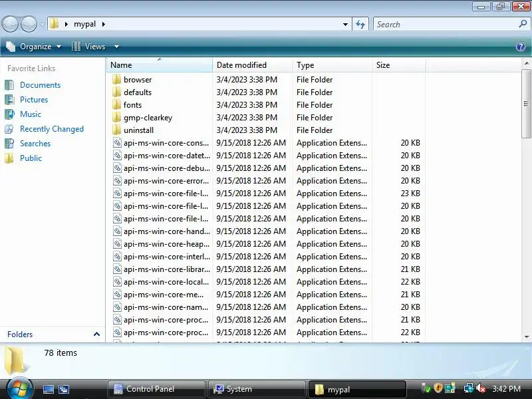Select api-ms-win-core-local... file icon
This screenshot has height=399, width=532.
tap(117, 281)
